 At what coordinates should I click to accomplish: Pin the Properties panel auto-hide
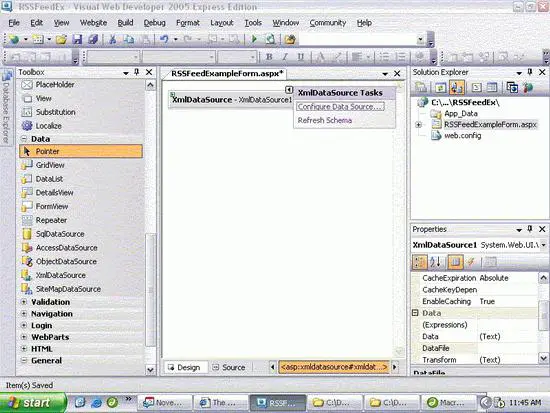530,229
